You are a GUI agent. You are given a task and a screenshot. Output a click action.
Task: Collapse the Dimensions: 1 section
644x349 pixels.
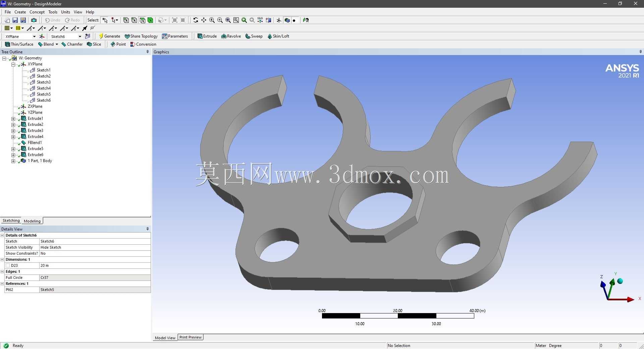2,259
